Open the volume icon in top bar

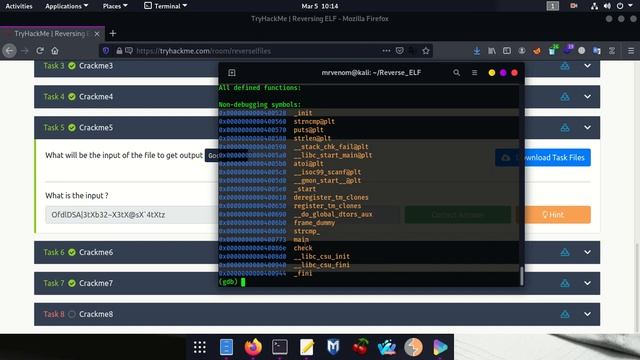pyautogui.click(x=607, y=6)
